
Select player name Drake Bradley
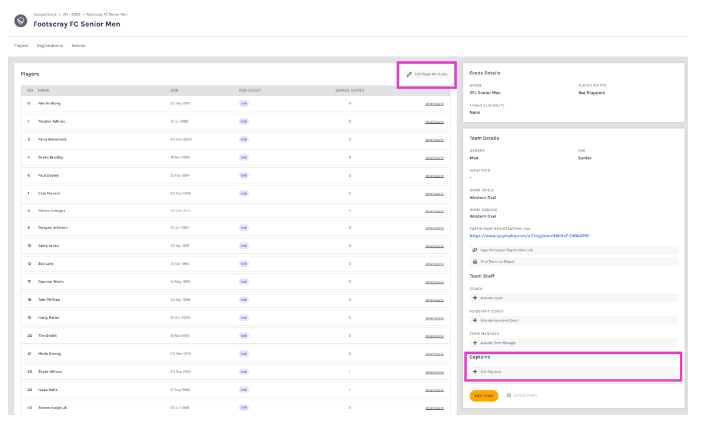pos(50,157)
